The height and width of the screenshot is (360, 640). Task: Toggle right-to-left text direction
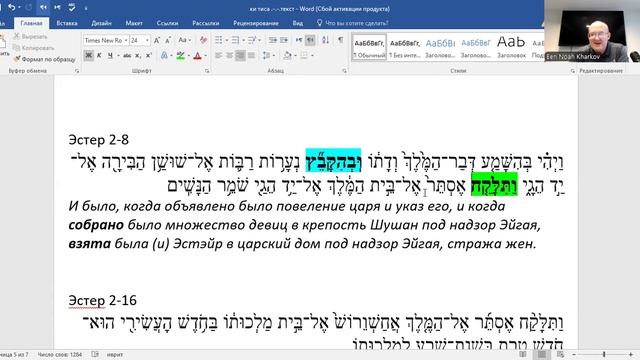coord(311,40)
